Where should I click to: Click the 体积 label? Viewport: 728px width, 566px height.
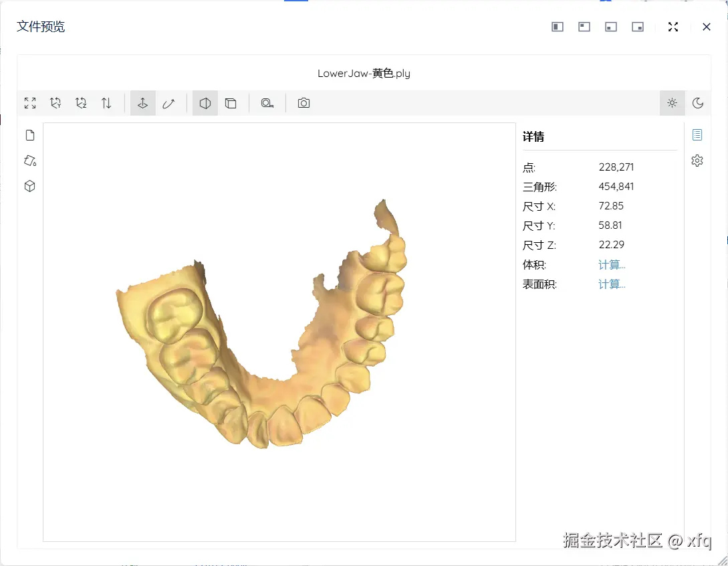click(534, 265)
